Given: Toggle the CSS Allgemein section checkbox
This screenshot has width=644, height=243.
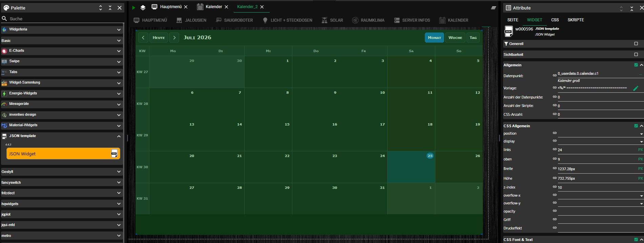Looking at the screenshot, I should point(636,126).
